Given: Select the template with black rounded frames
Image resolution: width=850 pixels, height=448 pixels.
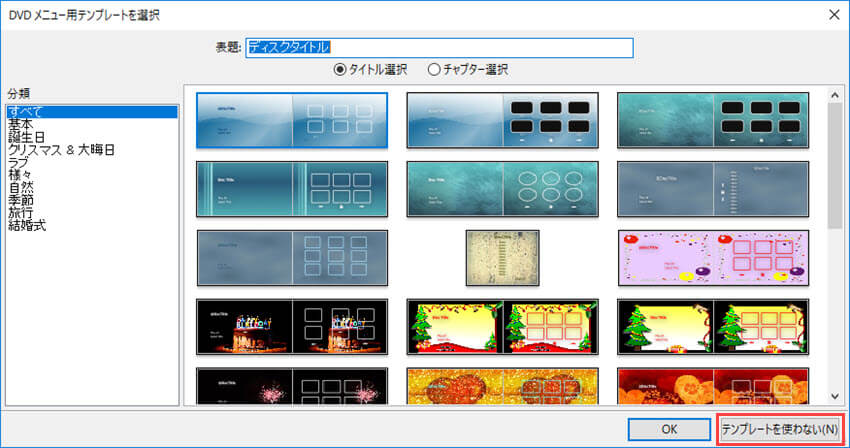Looking at the screenshot, I should click(502, 121).
